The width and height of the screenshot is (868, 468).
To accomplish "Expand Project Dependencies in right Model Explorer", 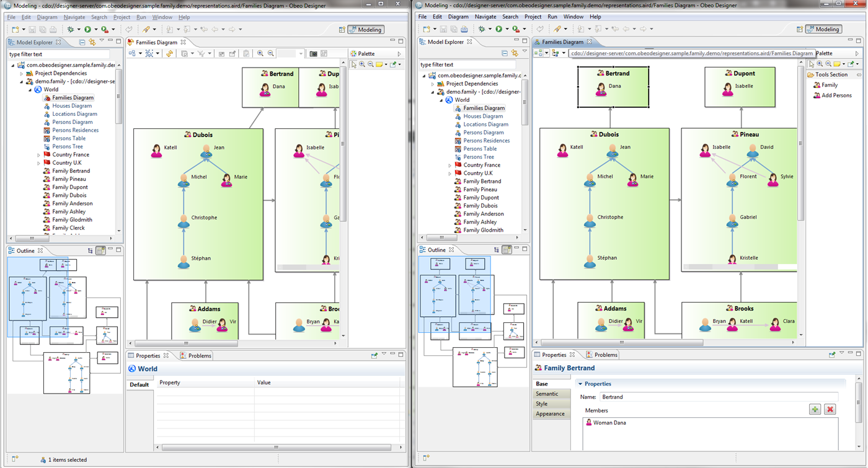I will [x=432, y=84].
